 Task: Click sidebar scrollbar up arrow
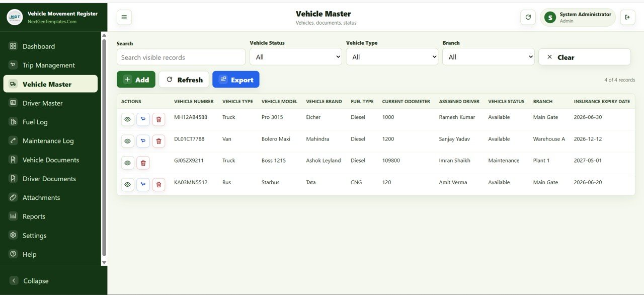[x=104, y=35]
